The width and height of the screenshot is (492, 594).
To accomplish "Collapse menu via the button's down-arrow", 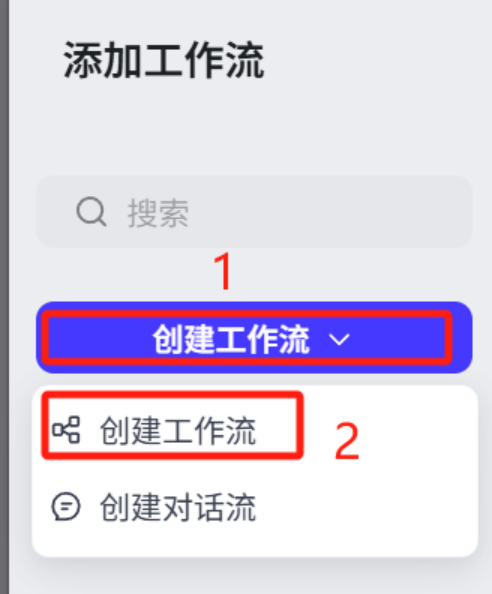I will pos(339,339).
